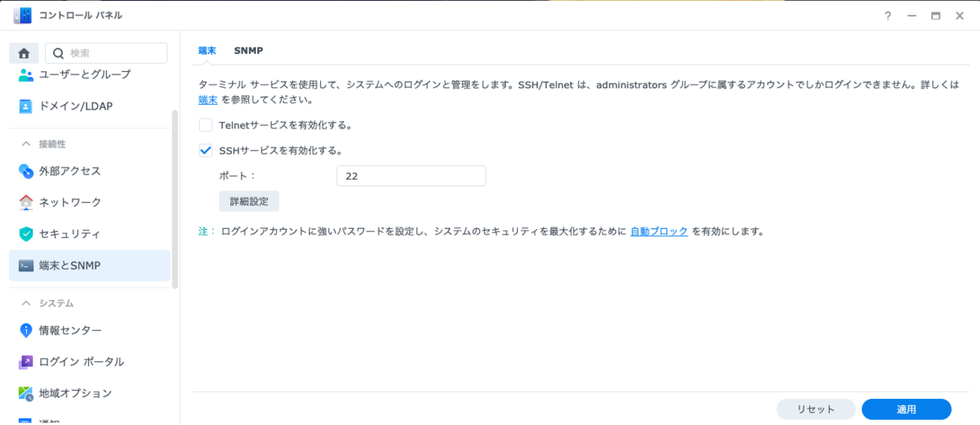
Task: Open ユーザーとグループ settings
Action: [x=90, y=74]
